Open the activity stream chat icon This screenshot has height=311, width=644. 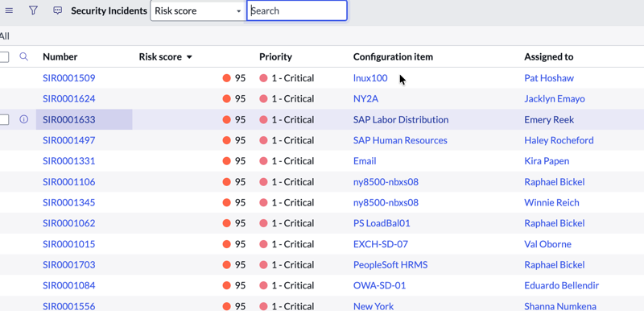(x=58, y=10)
